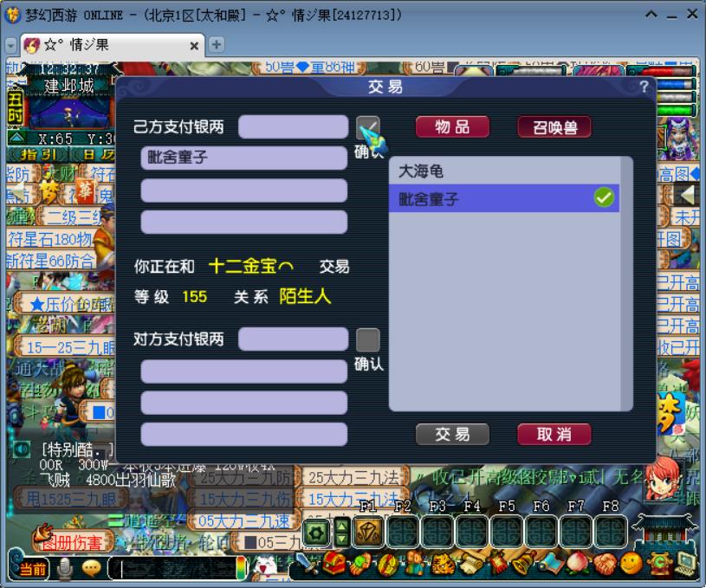Click the golden bell icon in bottom toolbar
This screenshot has width=706, height=588.
pyautogui.click(x=522, y=563)
